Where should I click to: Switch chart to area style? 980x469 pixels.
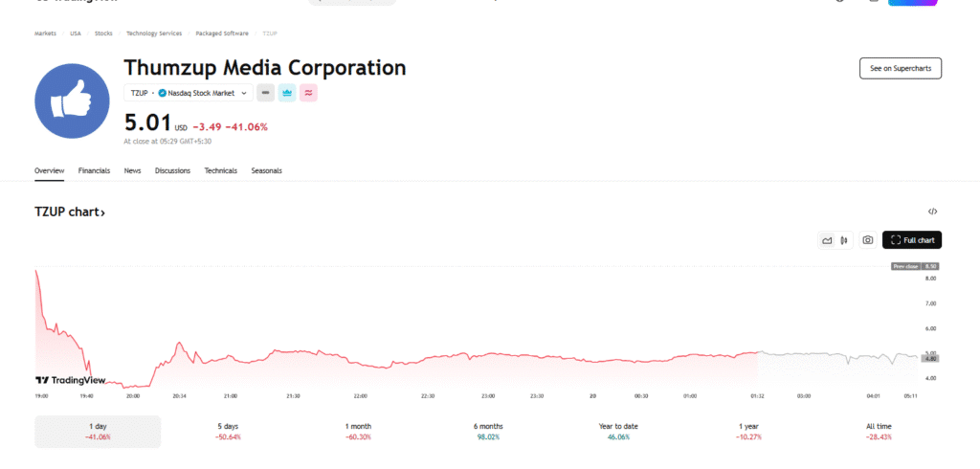826,240
